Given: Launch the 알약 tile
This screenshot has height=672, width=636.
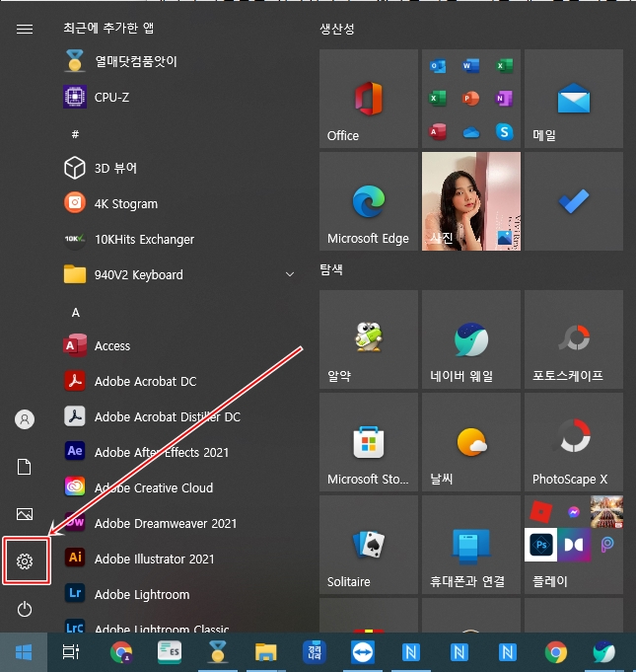Looking at the screenshot, I should tap(369, 339).
